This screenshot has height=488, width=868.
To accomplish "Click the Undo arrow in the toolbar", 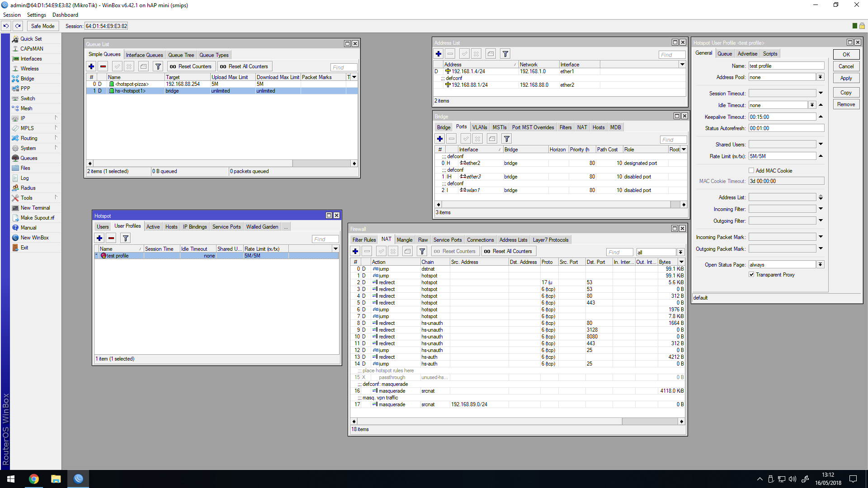I will [x=5, y=26].
